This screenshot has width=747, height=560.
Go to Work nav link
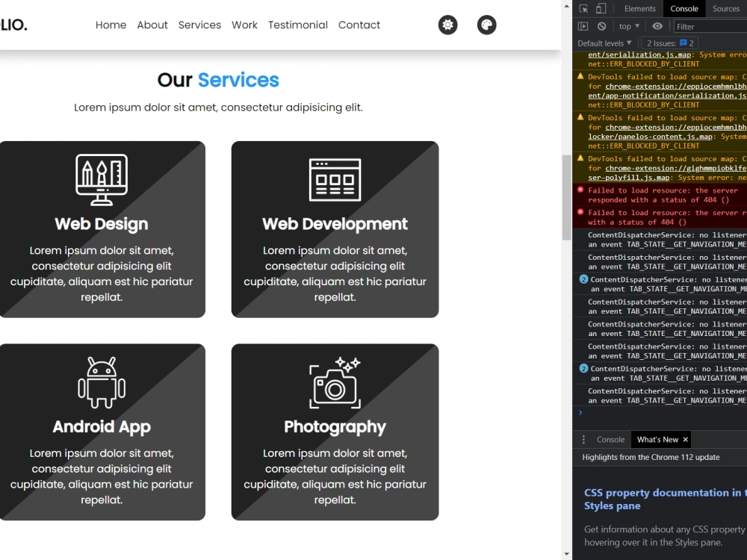[x=244, y=25]
